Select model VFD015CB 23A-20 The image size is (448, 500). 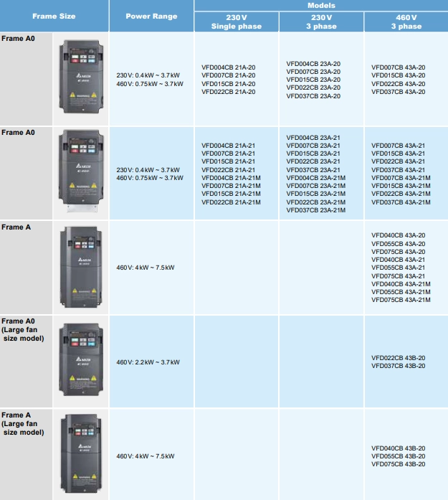(313, 80)
